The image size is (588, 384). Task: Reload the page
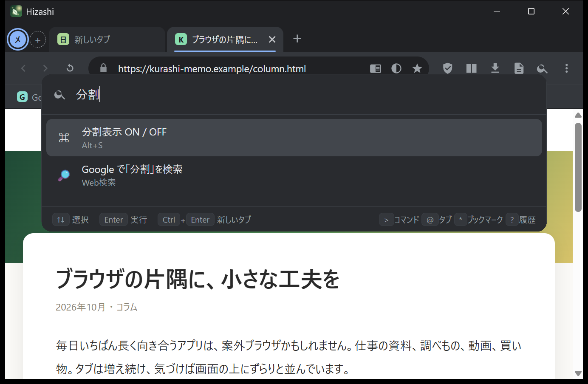click(x=70, y=68)
